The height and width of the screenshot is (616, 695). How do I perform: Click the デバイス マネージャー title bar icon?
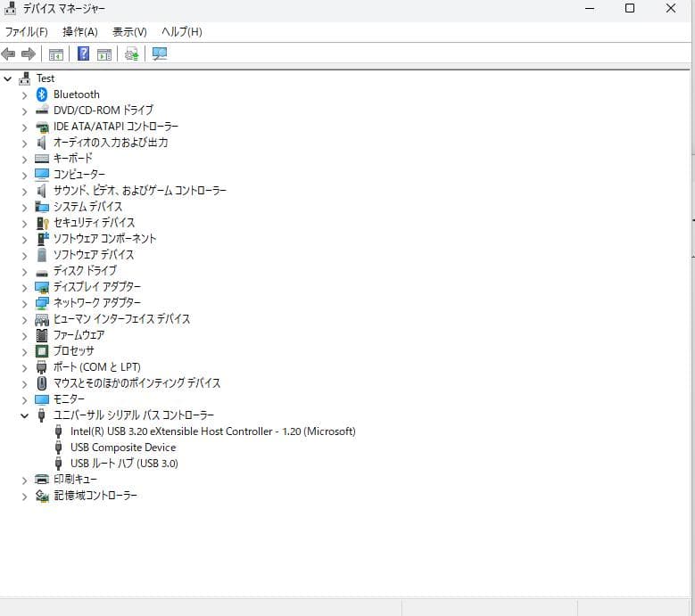point(10,8)
